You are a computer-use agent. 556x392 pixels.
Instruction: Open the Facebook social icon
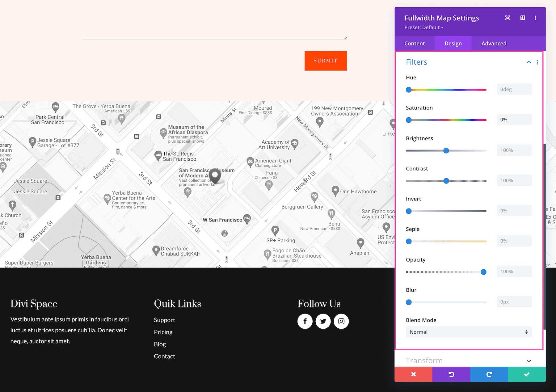point(305,321)
